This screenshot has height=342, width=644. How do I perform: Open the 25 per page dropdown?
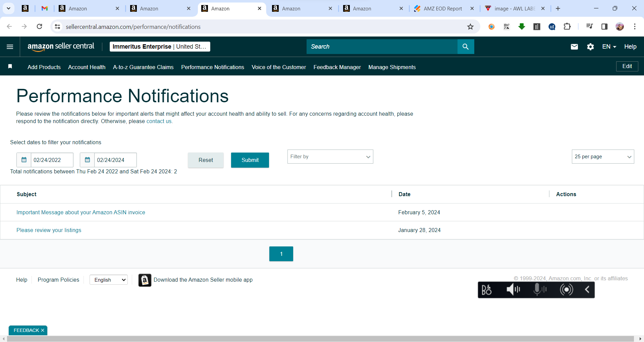(603, 157)
